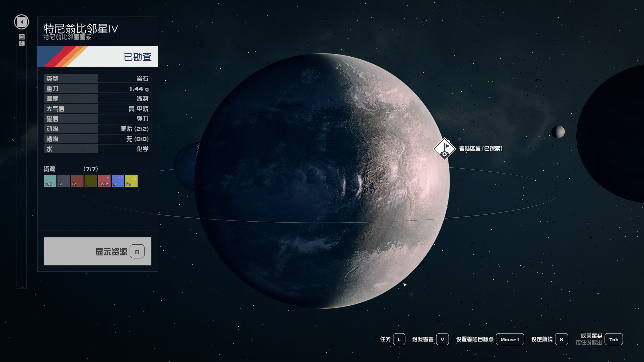The width and height of the screenshot is (644, 362).
Task: Select the U uranium resource tile
Action: coord(91,181)
